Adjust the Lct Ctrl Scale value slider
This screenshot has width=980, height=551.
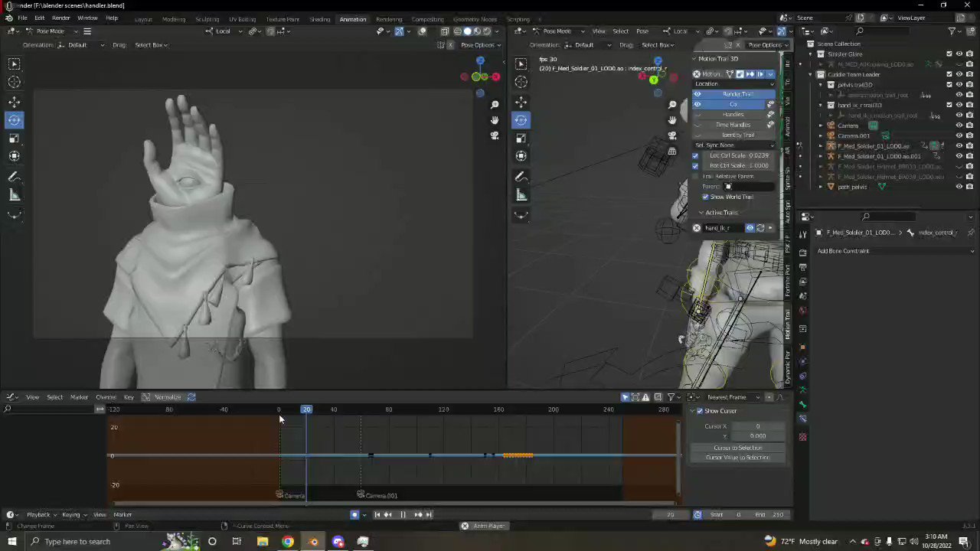(x=739, y=155)
